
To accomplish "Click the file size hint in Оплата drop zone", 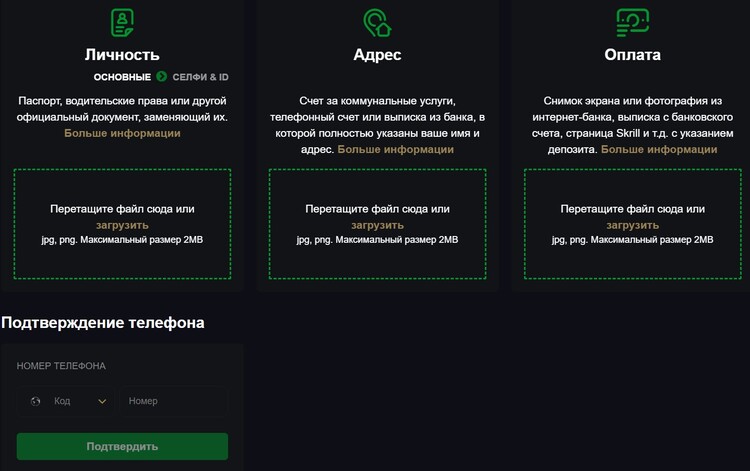I will pyautogui.click(x=632, y=241).
